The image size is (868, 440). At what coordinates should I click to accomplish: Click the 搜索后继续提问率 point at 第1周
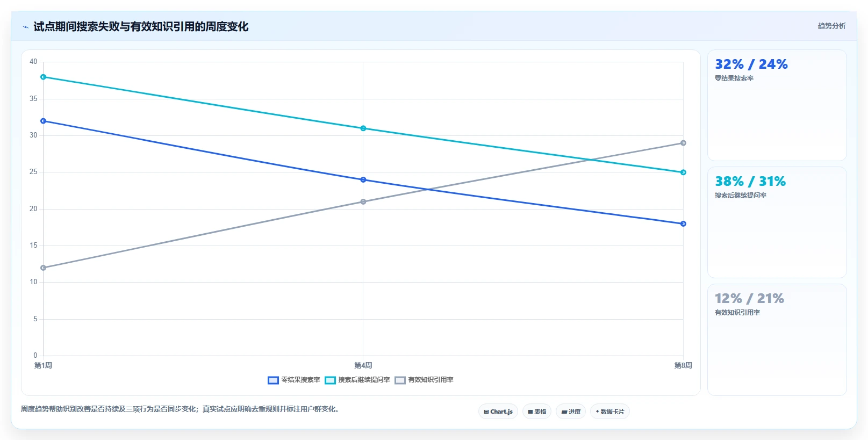[x=44, y=77]
